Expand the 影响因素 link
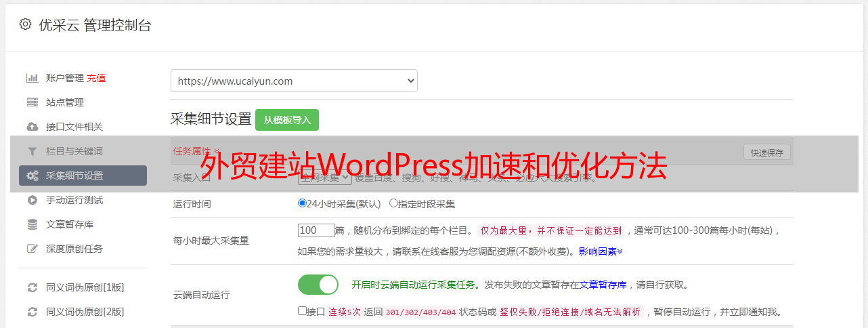The height and width of the screenshot is (328, 868). (x=601, y=251)
